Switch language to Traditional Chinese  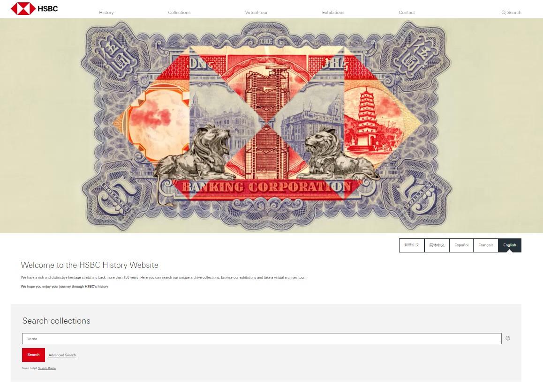(x=412, y=245)
